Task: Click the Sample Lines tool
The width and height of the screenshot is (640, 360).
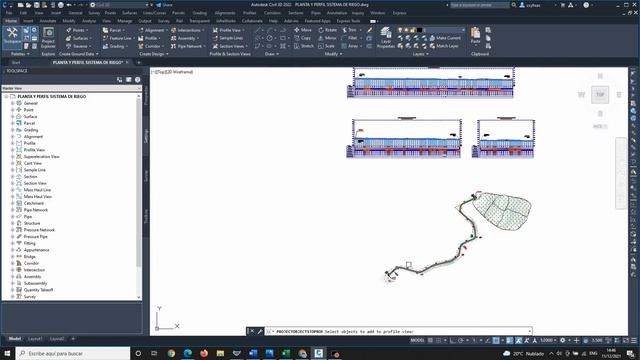Action: click(x=228, y=38)
